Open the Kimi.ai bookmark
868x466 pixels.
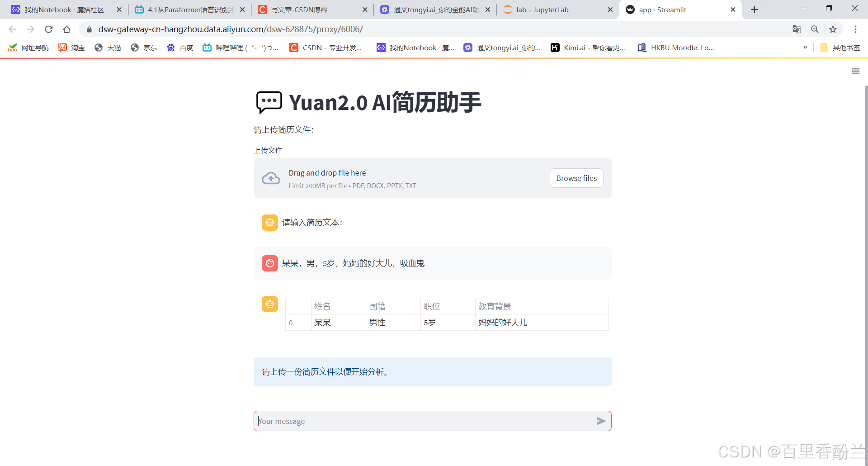coord(588,48)
